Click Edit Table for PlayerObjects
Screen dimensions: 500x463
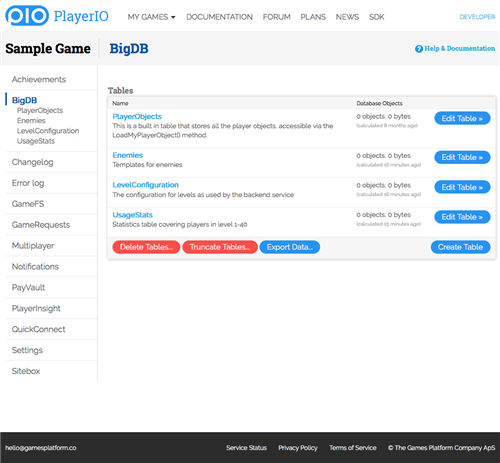(x=462, y=118)
